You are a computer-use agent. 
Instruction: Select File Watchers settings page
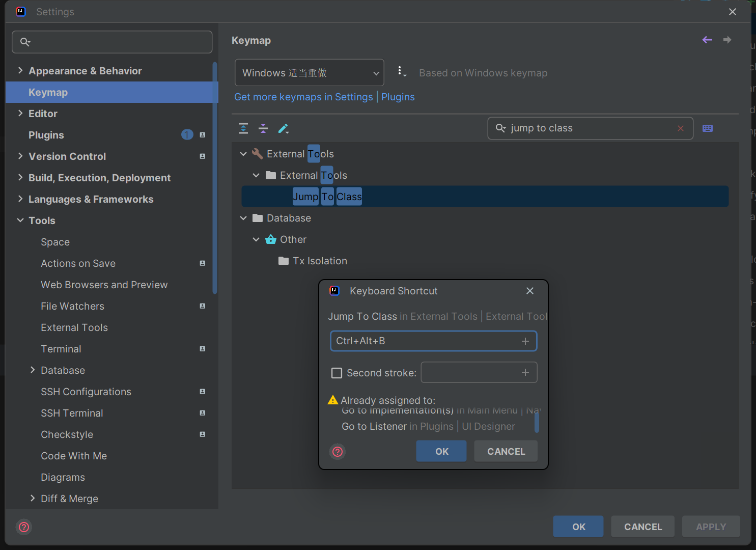coord(72,306)
